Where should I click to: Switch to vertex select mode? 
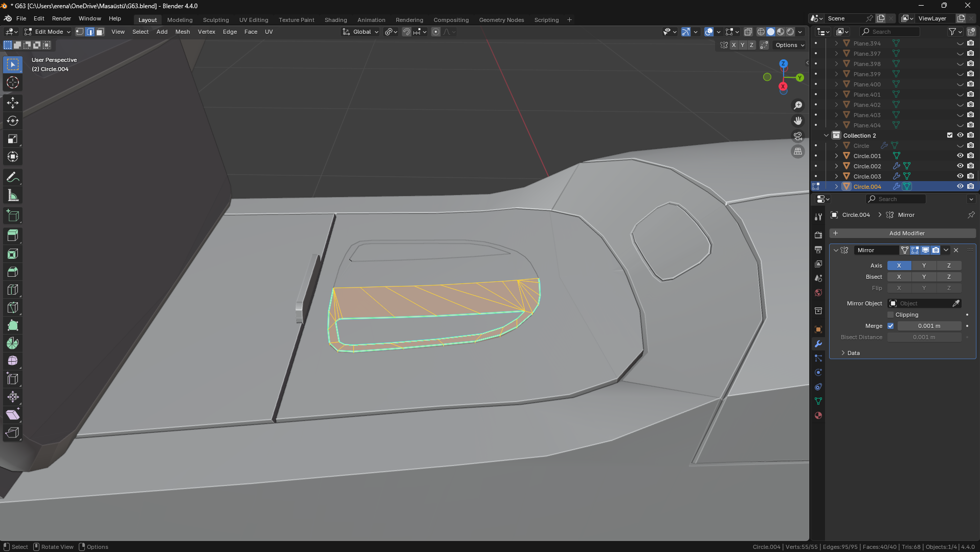point(80,32)
